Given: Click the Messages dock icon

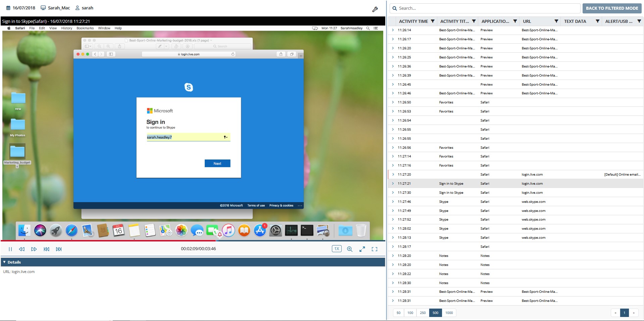Looking at the screenshot, I should tap(197, 231).
